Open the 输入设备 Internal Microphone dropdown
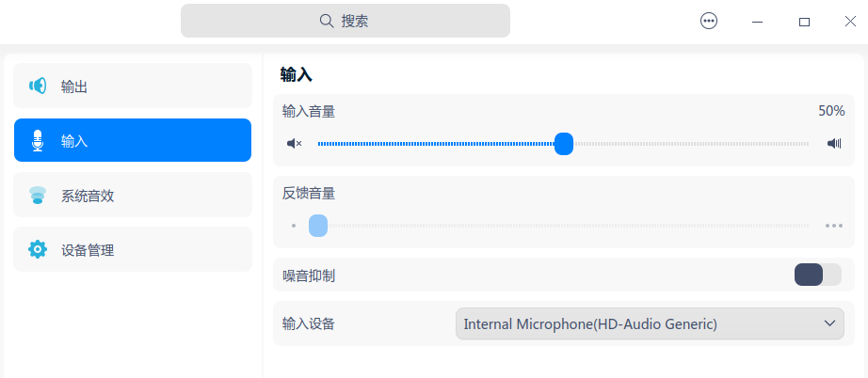868x378 pixels. (x=650, y=323)
